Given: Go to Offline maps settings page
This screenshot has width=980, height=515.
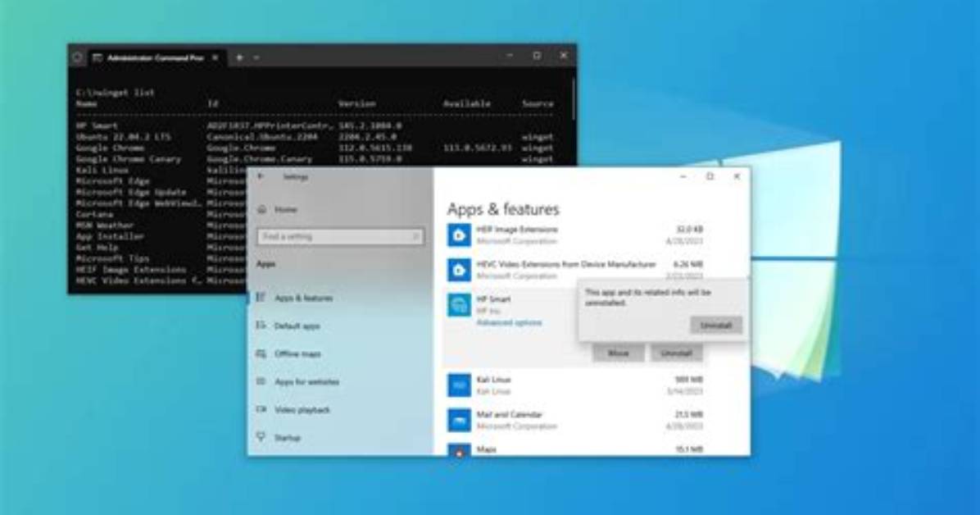Looking at the screenshot, I should (x=297, y=353).
